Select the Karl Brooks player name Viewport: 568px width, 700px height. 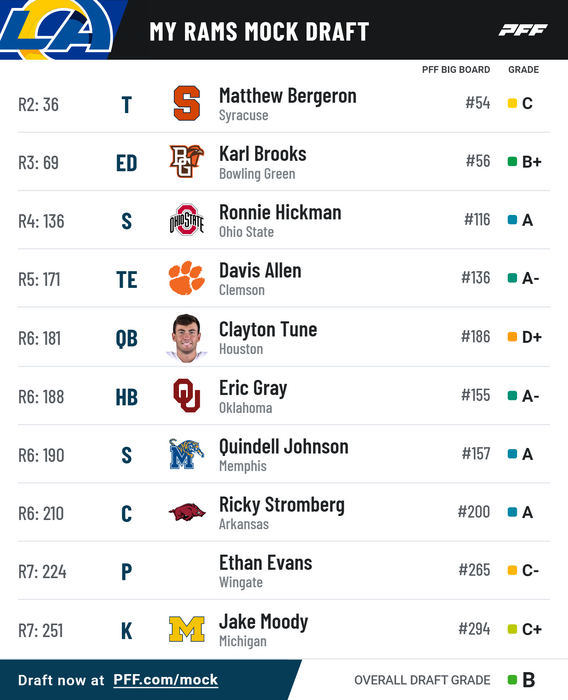(x=263, y=154)
